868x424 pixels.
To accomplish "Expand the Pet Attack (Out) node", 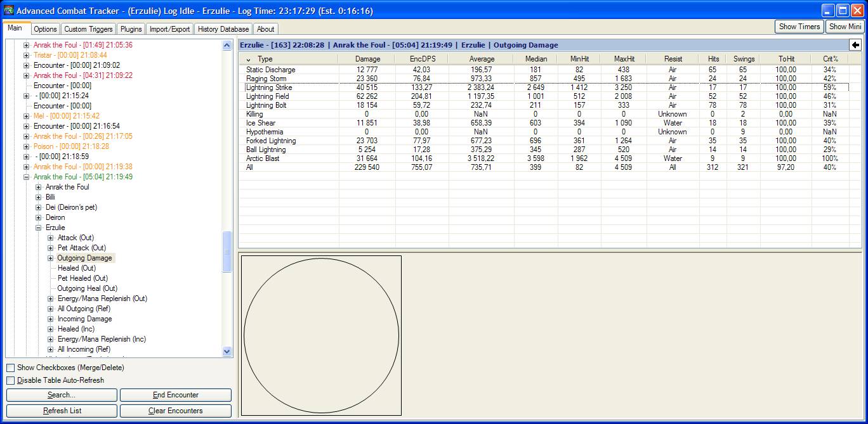I will (51, 248).
